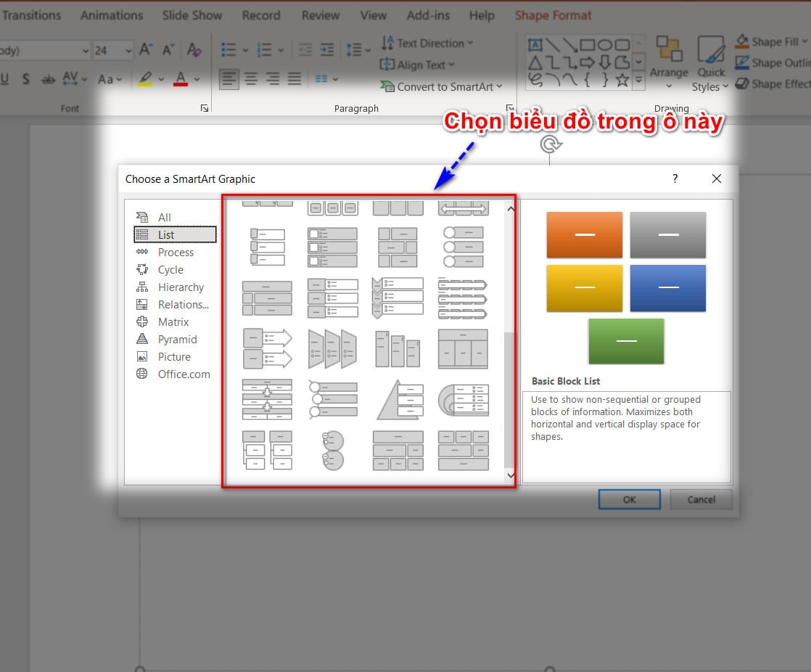Click Decrease Font Size icon
811x672 pixels.
pos(168,49)
